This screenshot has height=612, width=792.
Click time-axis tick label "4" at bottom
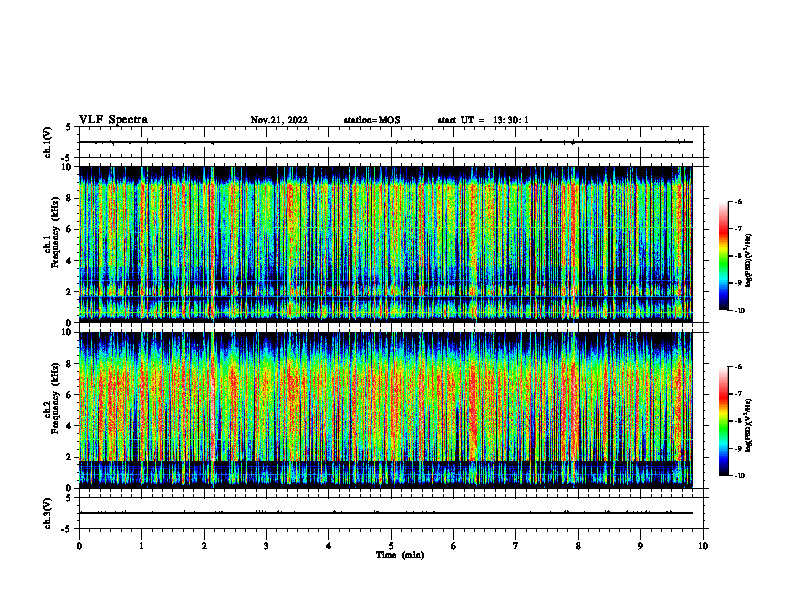(x=328, y=546)
